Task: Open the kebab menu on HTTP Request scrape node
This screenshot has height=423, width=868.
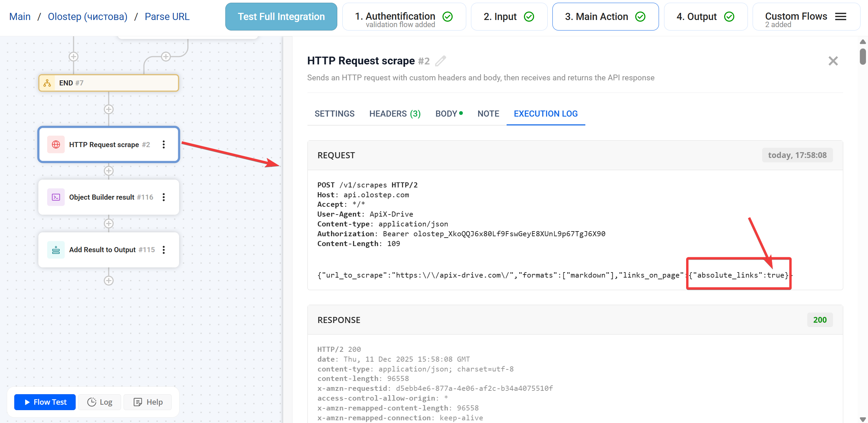Action: pyautogui.click(x=164, y=144)
